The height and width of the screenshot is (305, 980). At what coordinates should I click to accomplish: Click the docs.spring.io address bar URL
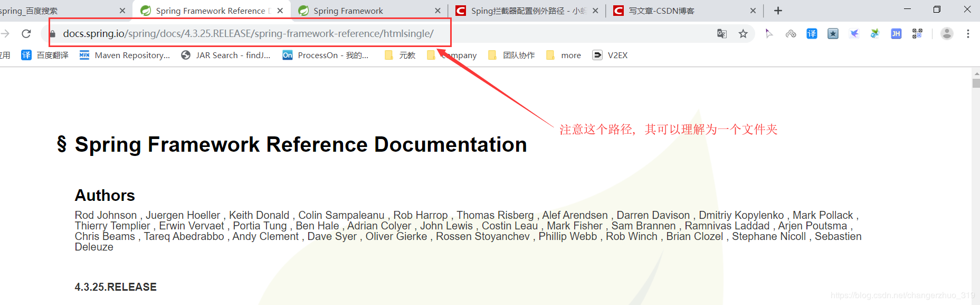coord(248,34)
